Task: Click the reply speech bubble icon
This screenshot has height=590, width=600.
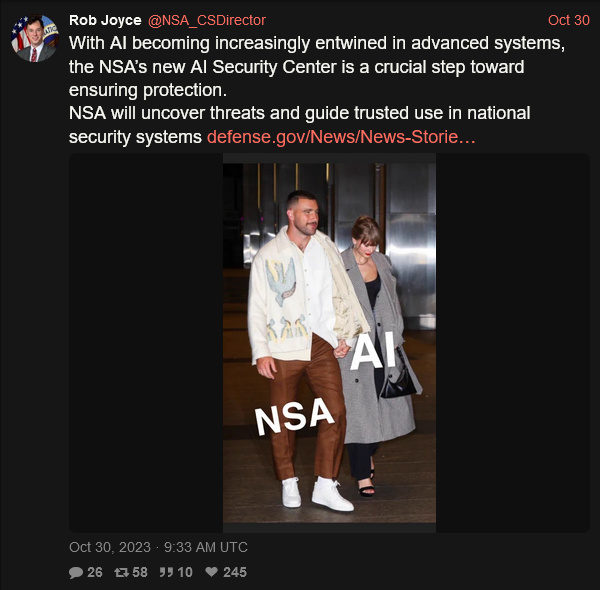Action: click(x=76, y=572)
